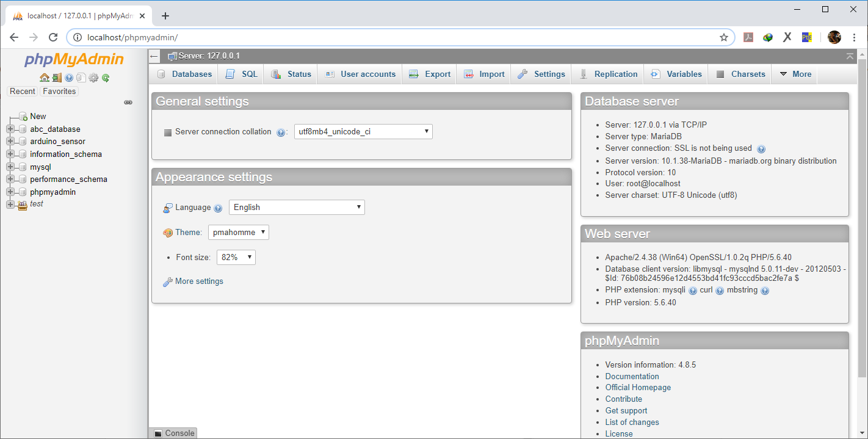868x439 pixels.
Task: Open the Import tab
Action: click(483, 74)
